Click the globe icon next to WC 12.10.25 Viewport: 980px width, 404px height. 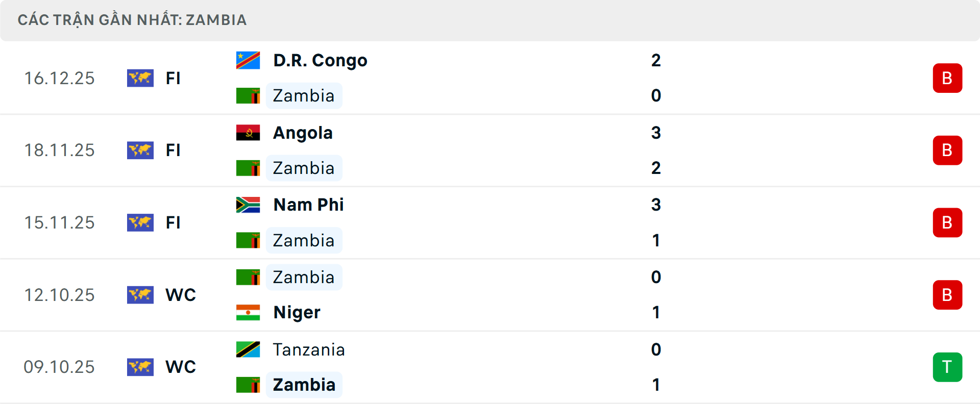[x=140, y=295]
